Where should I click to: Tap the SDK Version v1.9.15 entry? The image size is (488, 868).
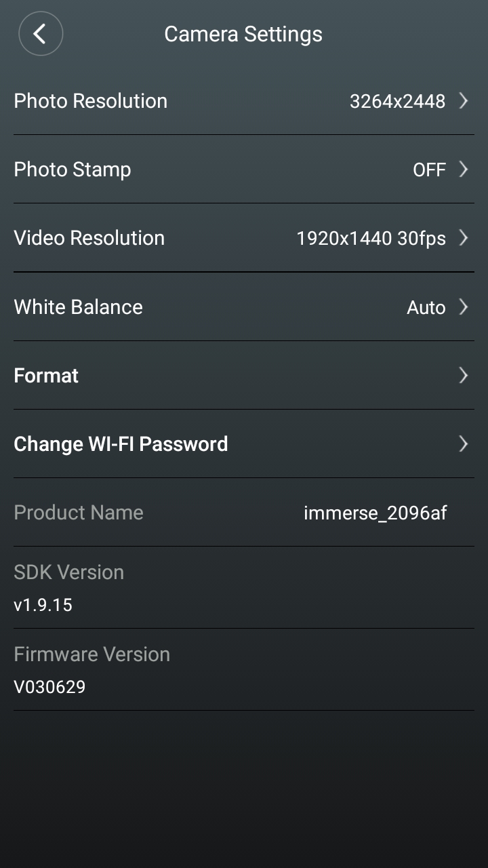click(x=244, y=588)
